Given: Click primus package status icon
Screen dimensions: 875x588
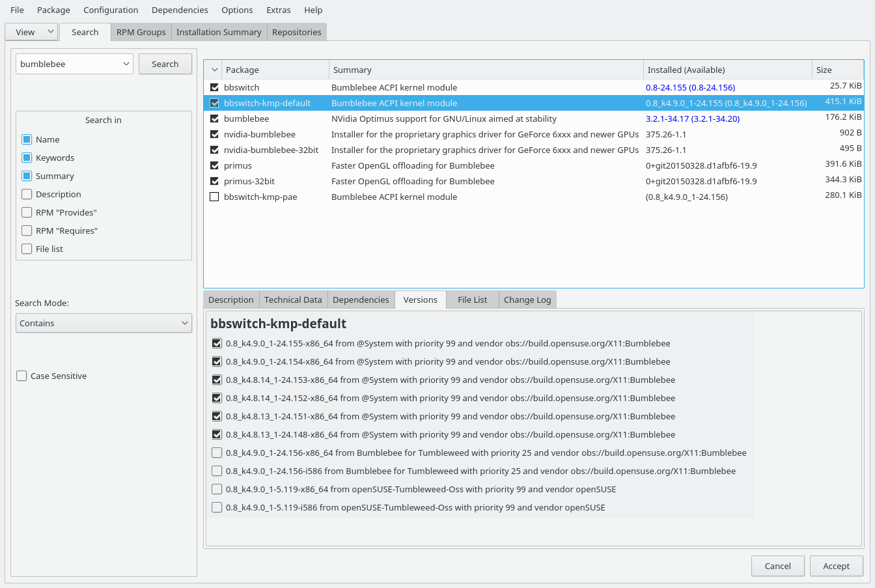Looking at the screenshot, I should point(214,165).
